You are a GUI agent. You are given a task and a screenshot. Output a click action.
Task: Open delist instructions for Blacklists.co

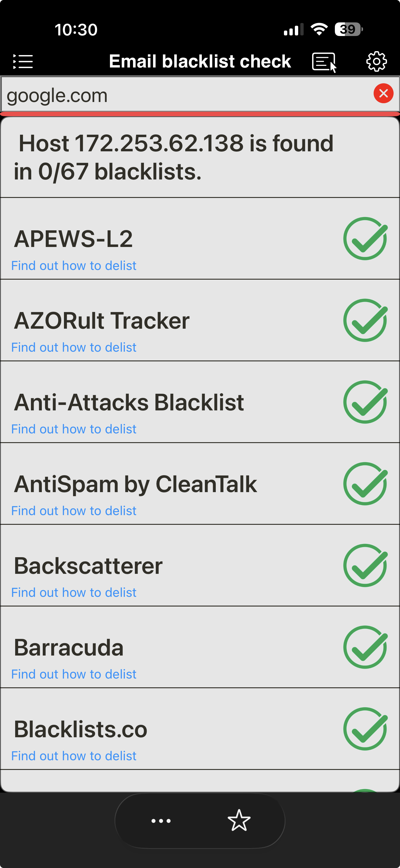pos(74,755)
